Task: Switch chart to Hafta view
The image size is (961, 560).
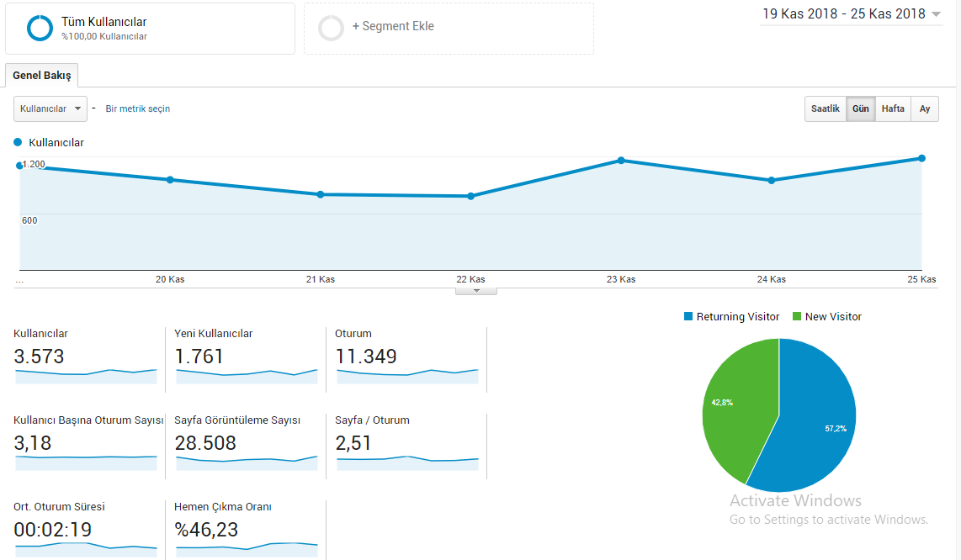Action: pyautogui.click(x=893, y=108)
